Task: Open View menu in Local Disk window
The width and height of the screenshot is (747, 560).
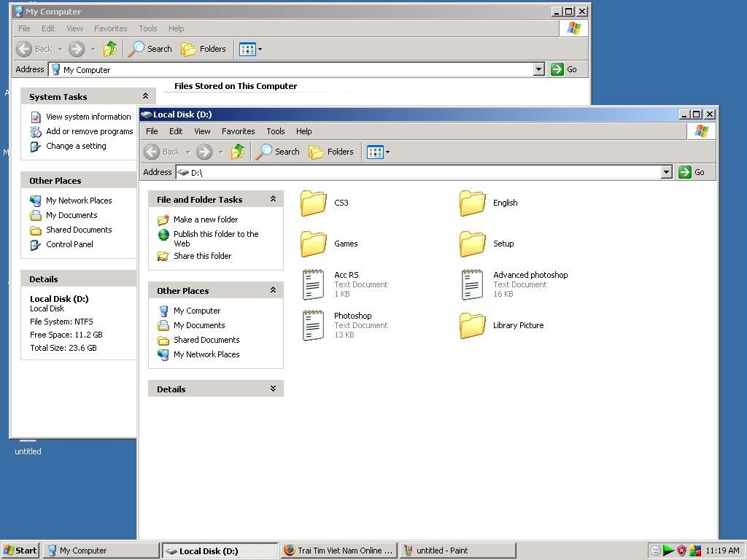Action: (202, 131)
